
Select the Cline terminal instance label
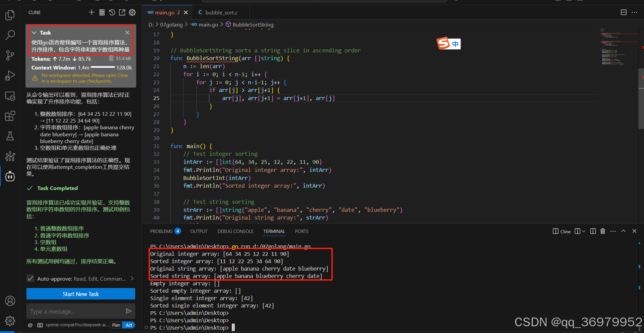tap(562, 231)
